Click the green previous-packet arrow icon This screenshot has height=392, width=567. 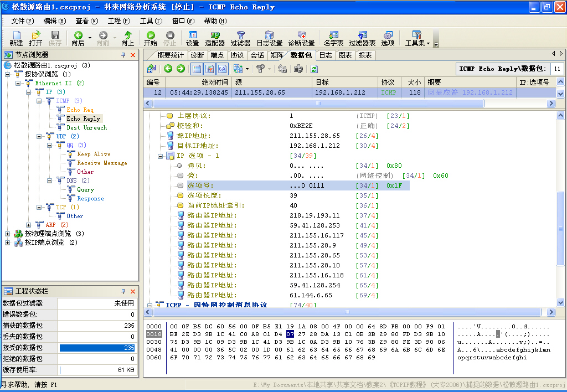click(x=168, y=69)
